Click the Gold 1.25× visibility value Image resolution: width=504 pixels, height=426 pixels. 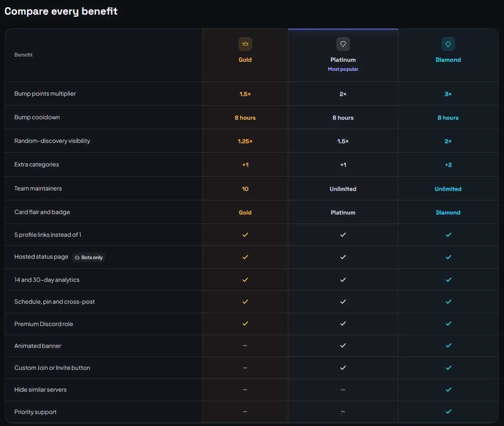click(x=245, y=142)
